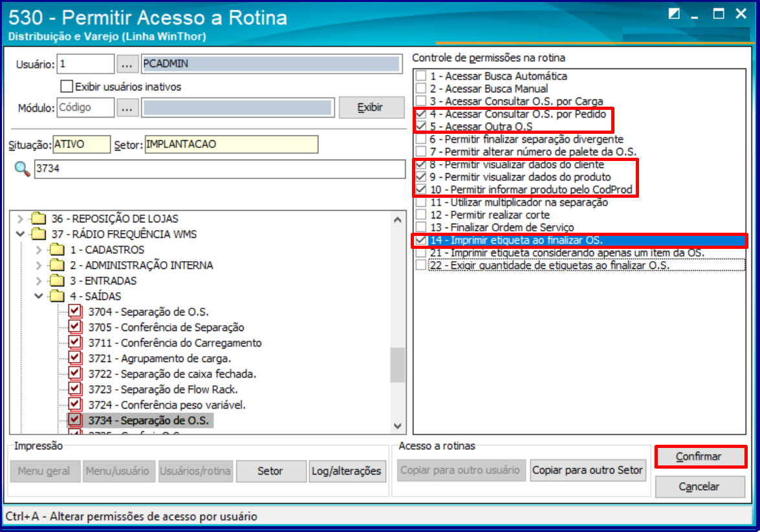760x532 pixels.
Task: Click folder icon of 36 - REPOSIÇÃO DE LOJAS
Action: click(x=38, y=219)
